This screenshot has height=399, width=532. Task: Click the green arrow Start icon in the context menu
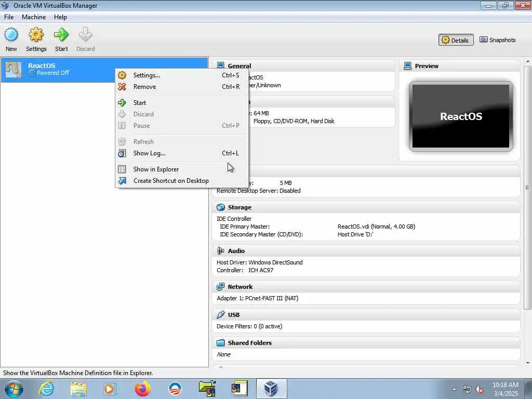[122, 103]
